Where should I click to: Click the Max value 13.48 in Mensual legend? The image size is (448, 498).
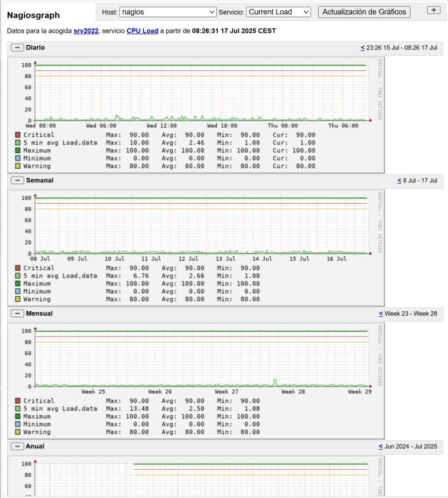click(139, 409)
